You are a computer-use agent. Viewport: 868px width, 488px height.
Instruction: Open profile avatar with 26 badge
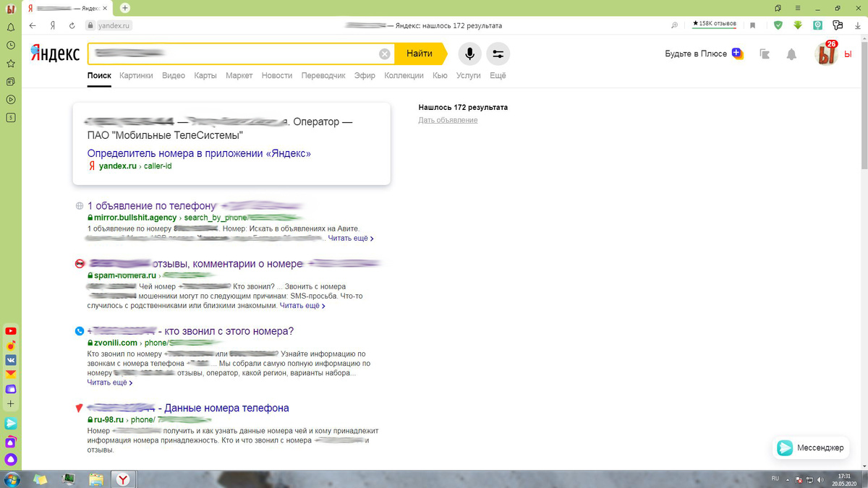pos(826,53)
